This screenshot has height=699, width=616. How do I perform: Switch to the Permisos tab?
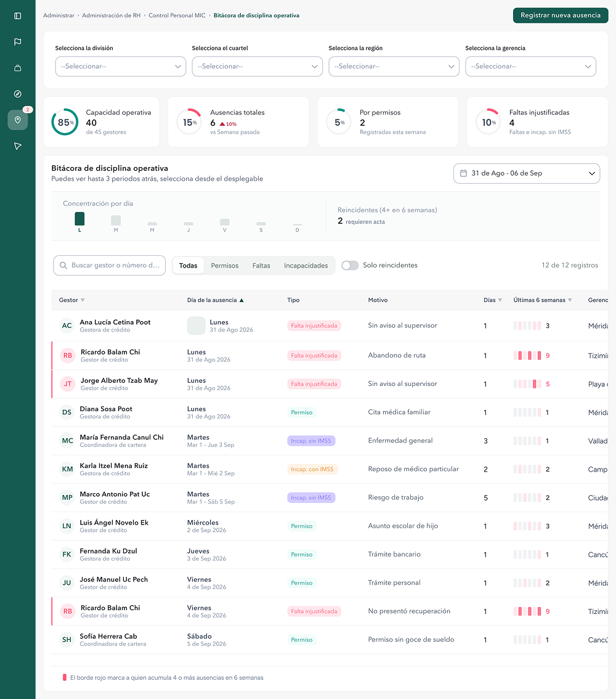point(224,266)
